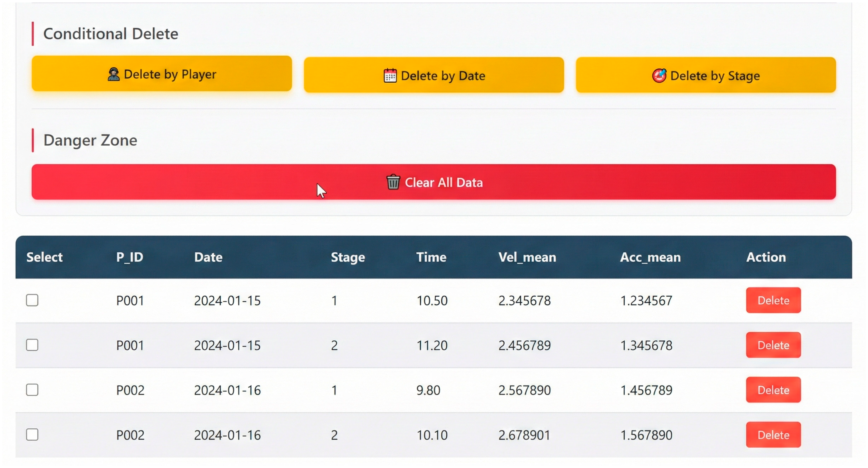The width and height of the screenshot is (868, 468).
Task: Check the box for P001 stage 1 row
Action: pyautogui.click(x=32, y=300)
